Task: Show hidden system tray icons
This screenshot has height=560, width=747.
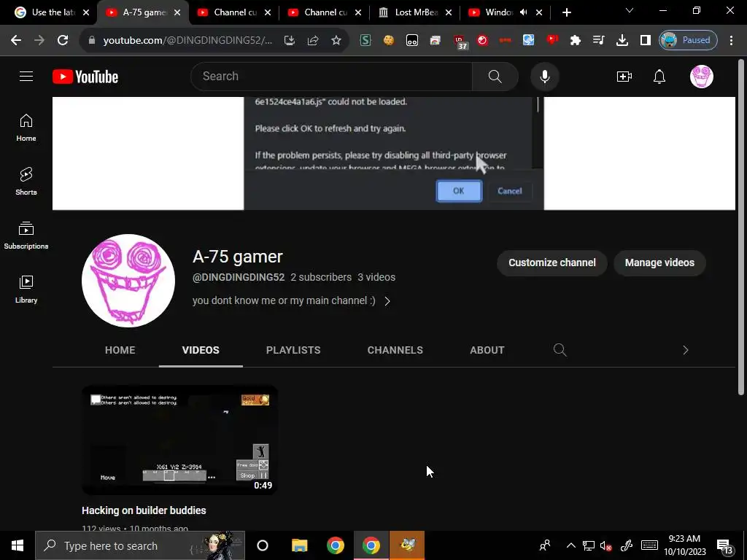Action: point(570,545)
